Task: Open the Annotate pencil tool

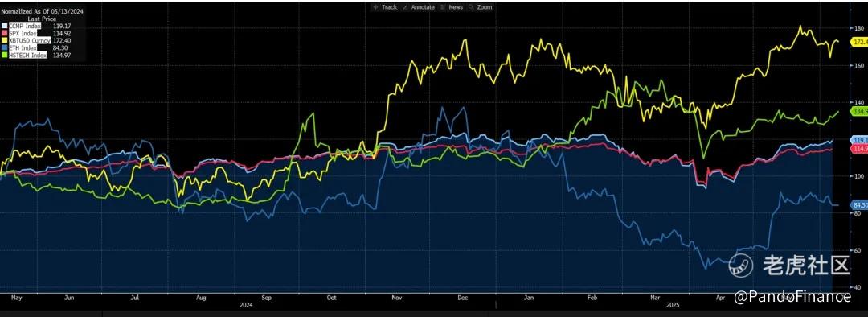Action: pyautogui.click(x=418, y=7)
